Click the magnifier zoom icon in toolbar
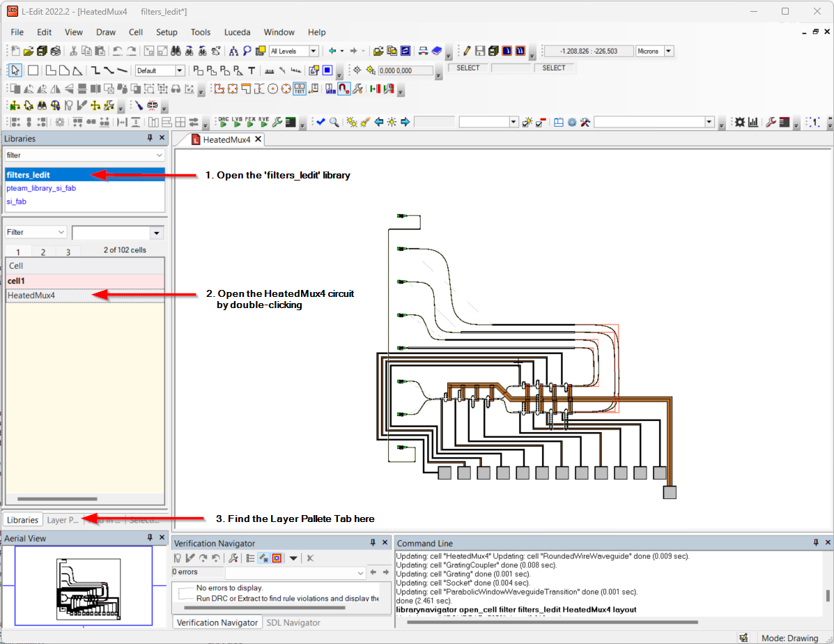 [x=334, y=122]
